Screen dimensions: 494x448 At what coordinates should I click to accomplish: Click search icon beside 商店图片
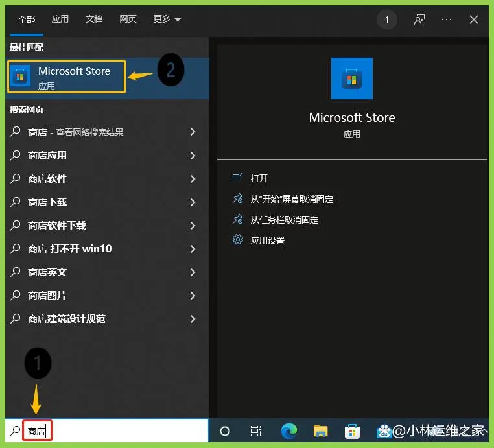pos(15,295)
